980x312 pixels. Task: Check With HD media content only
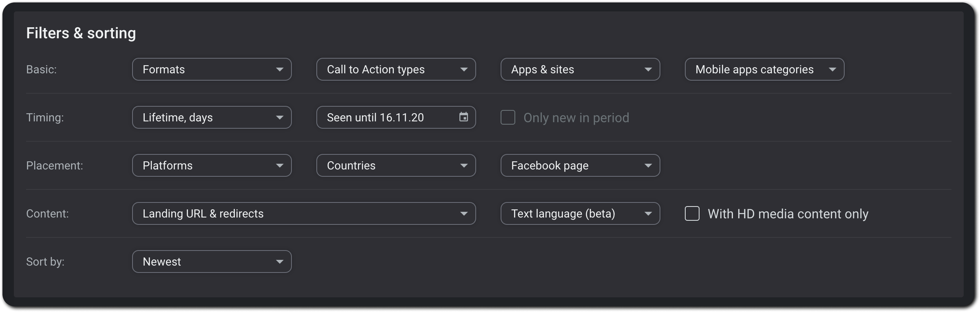692,214
